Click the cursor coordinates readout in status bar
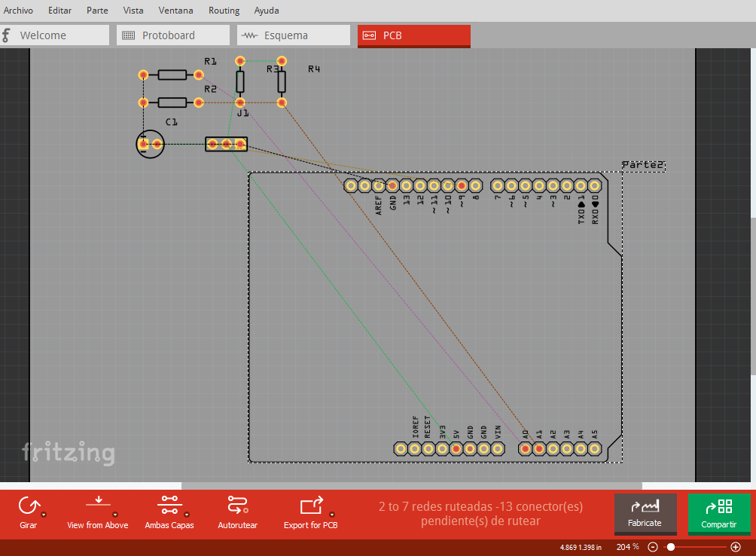756x556 pixels. pos(581,547)
